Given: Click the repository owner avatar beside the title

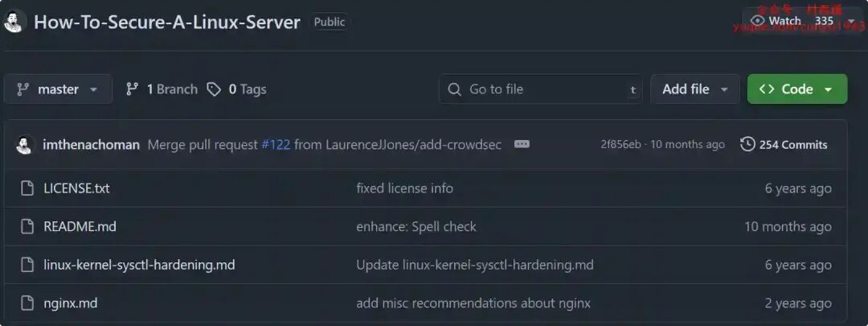Looking at the screenshot, I should pyautogui.click(x=14, y=22).
